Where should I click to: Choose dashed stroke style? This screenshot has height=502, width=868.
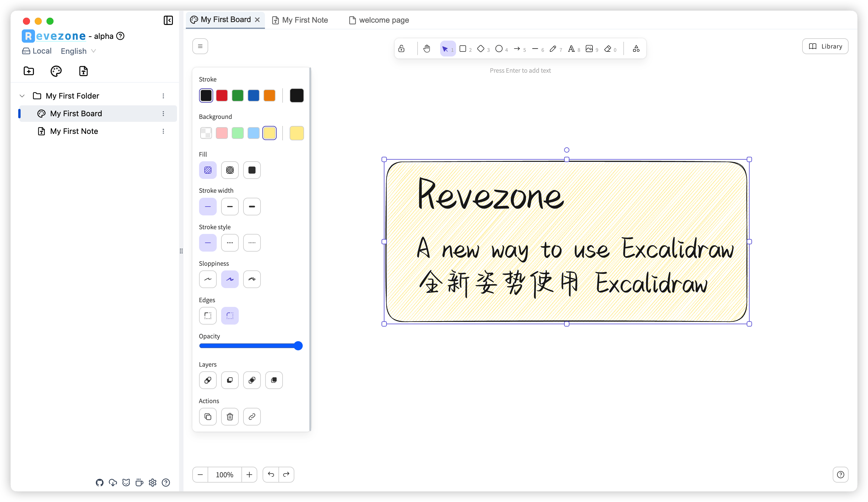tap(230, 243)
